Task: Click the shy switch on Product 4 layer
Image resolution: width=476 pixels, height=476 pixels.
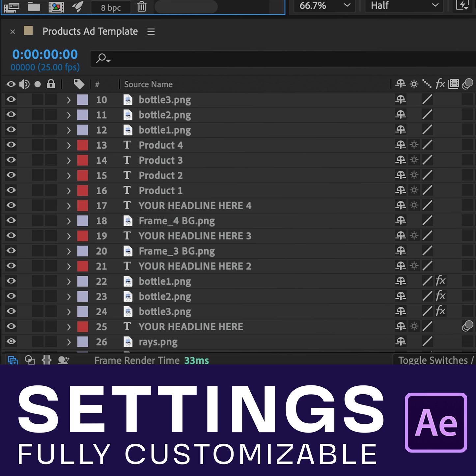Action: [401, 145]
